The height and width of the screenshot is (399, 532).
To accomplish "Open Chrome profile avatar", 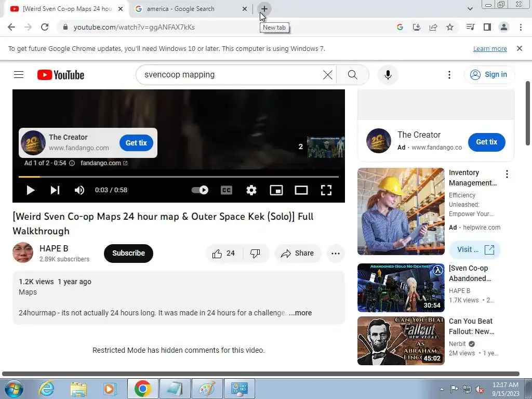I will 504,27.
